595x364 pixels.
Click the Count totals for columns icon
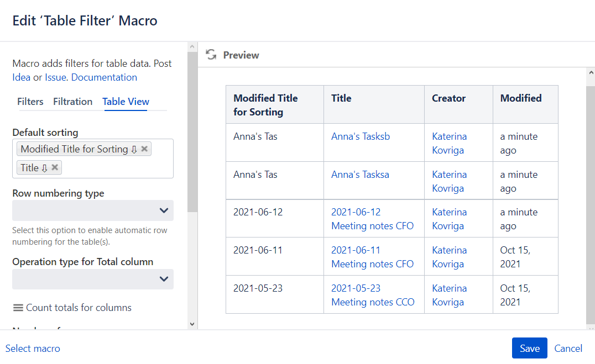point(18,308)
